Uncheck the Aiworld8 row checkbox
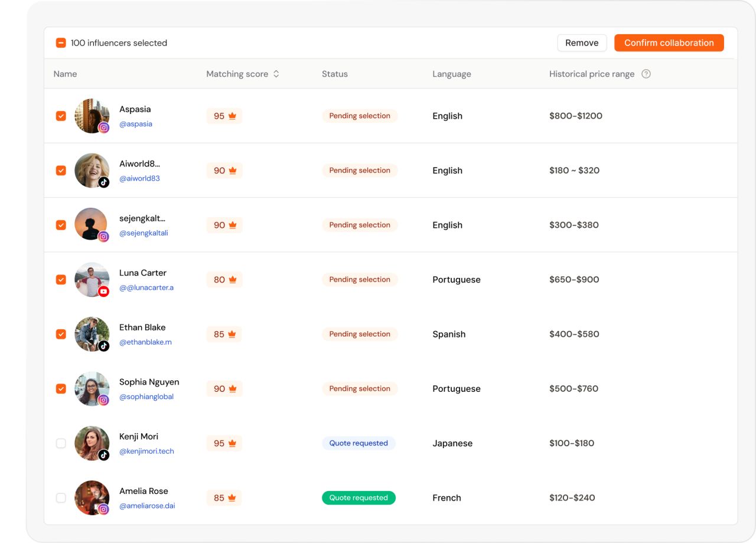 [x=61, y=171]
